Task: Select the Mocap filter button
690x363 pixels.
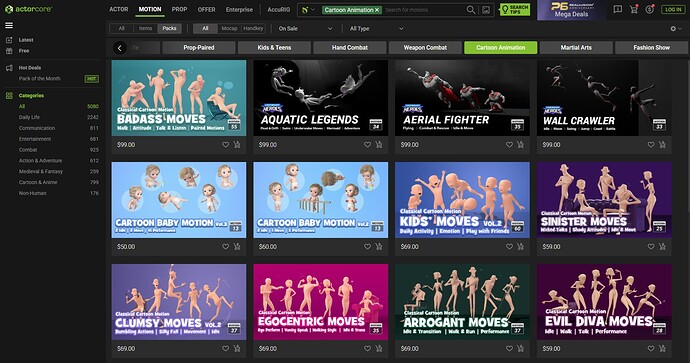Action: tap(229, 29)
